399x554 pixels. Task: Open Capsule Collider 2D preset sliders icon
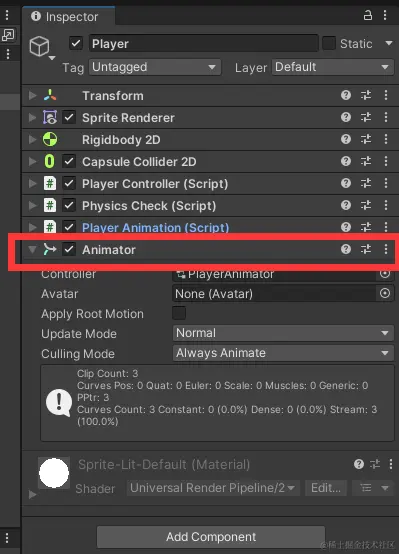[x=366, y=161]
